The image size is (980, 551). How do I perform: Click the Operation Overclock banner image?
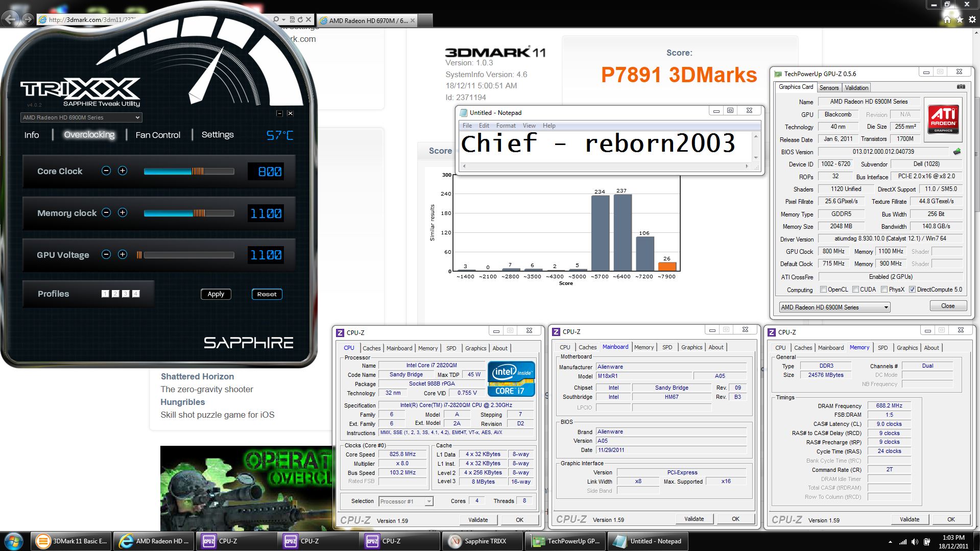[x=246, y=488]
